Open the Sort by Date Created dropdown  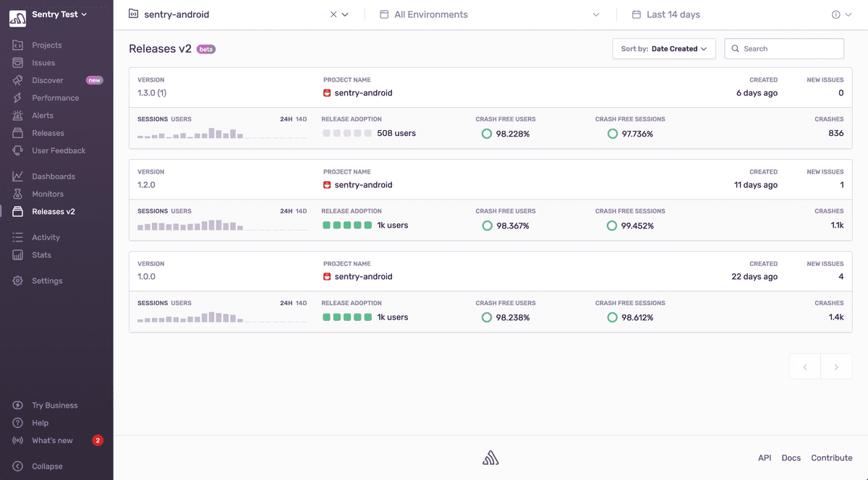tap(664, 48)
